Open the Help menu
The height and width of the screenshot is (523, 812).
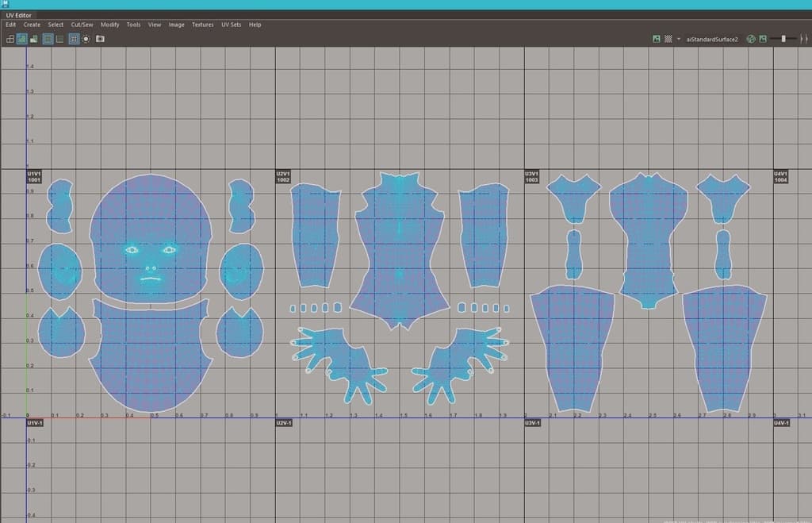coord(255,25)
